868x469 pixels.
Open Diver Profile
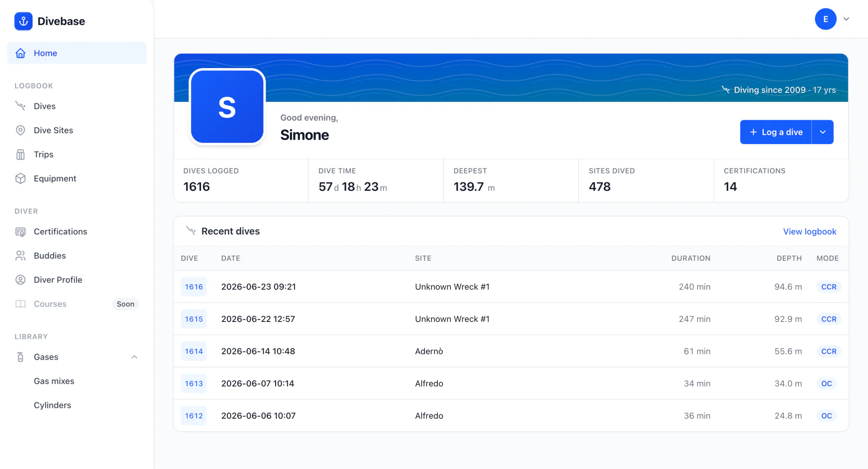point(77,280)
